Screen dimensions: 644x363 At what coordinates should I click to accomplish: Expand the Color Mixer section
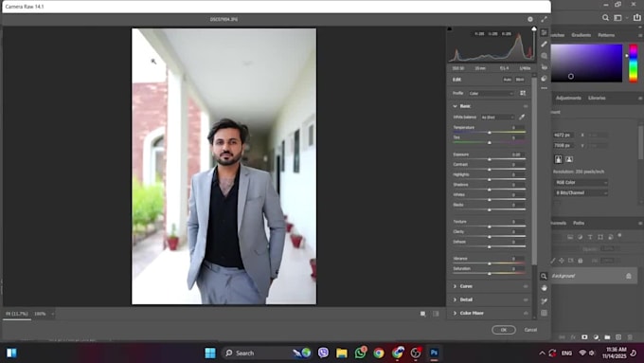coord(456,314)
